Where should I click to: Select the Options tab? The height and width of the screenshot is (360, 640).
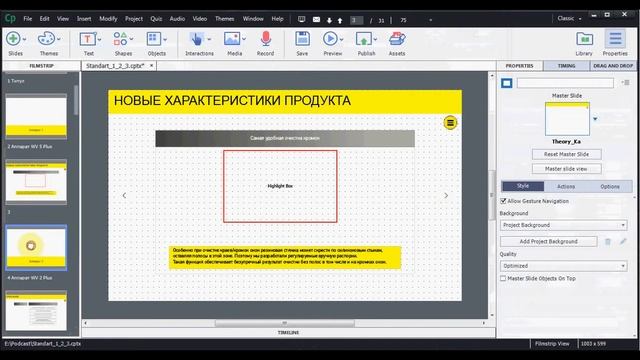click(610, 187)
